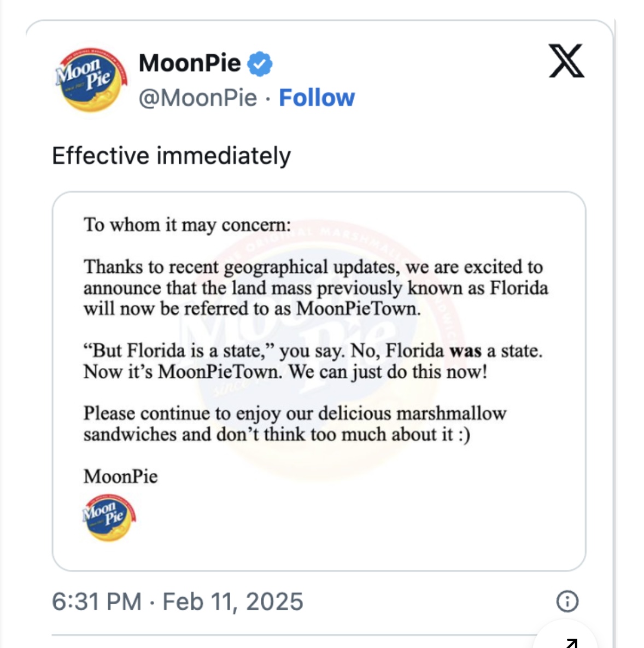The width and height of the screenshot is (644, 648).
Task: Click the marshmallow sandwiches closing paragraph
Action: click(x=295, y=424)
